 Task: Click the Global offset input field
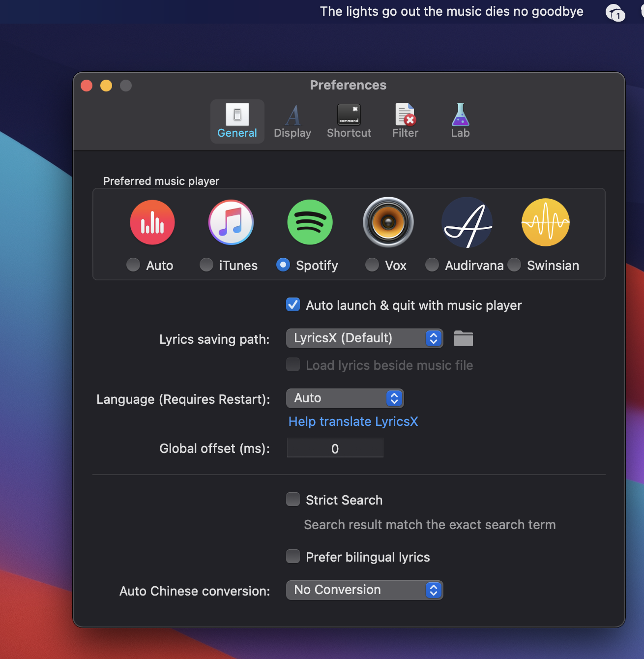pyautogui.click(x=335, y=448)
